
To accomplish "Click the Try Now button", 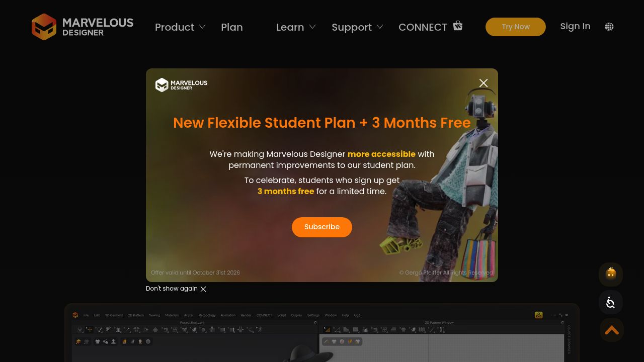I will [x=516, y=27].
